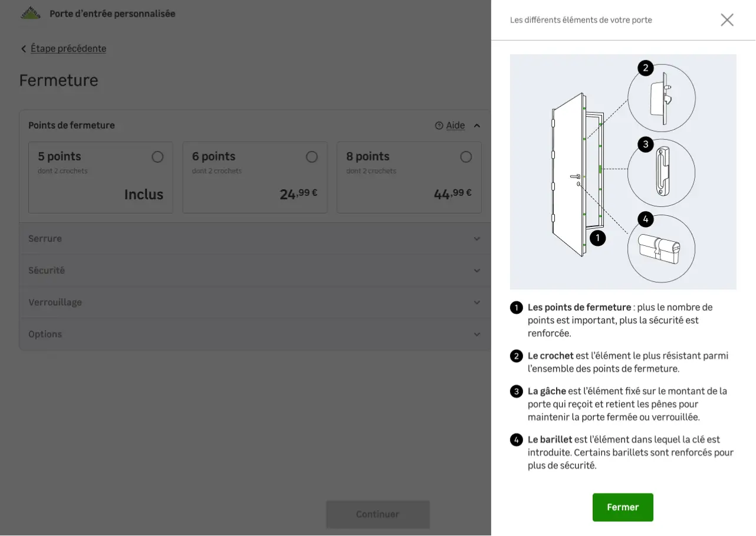Click the green Fermer button
The width and height of the screenshot is (756, 536).
(x=623, y=507)
